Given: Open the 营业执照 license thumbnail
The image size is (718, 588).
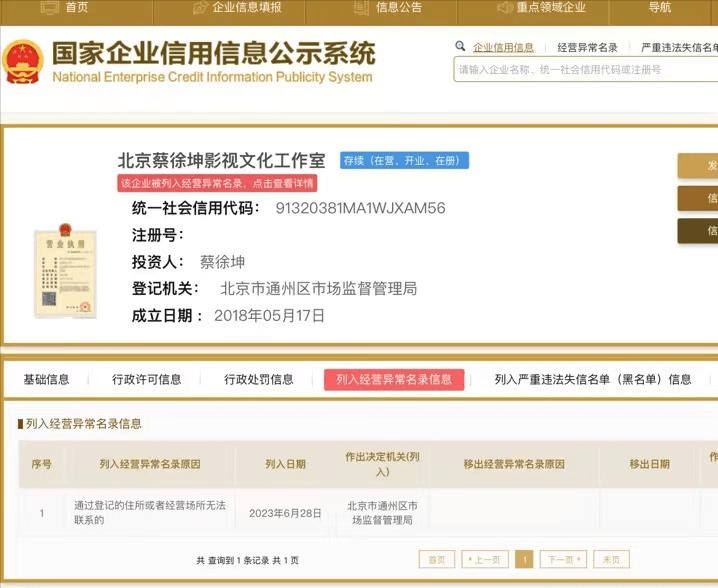Looking at the screenshot, I should click(65, 271).
